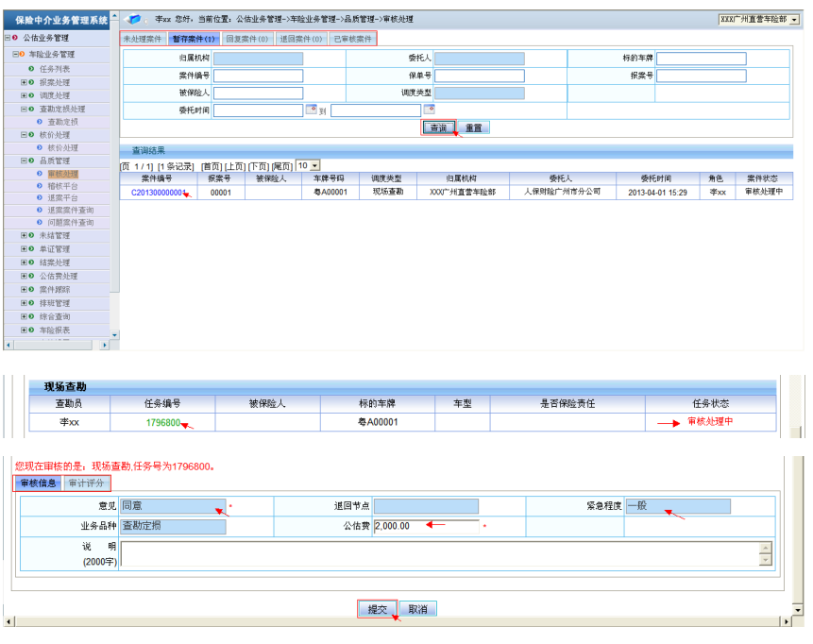
Task: Go to last page via 尾页
Action: tap(282, 166)
